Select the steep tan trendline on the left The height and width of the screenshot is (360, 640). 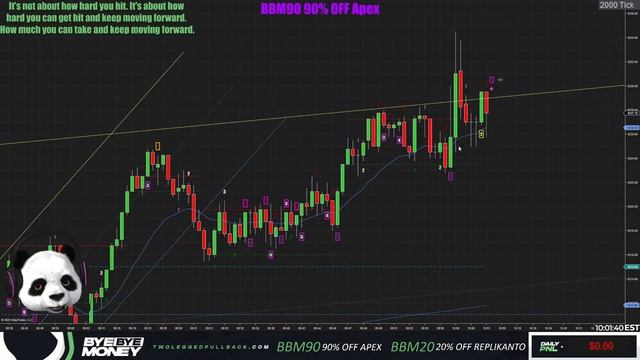tap(92, 155)
